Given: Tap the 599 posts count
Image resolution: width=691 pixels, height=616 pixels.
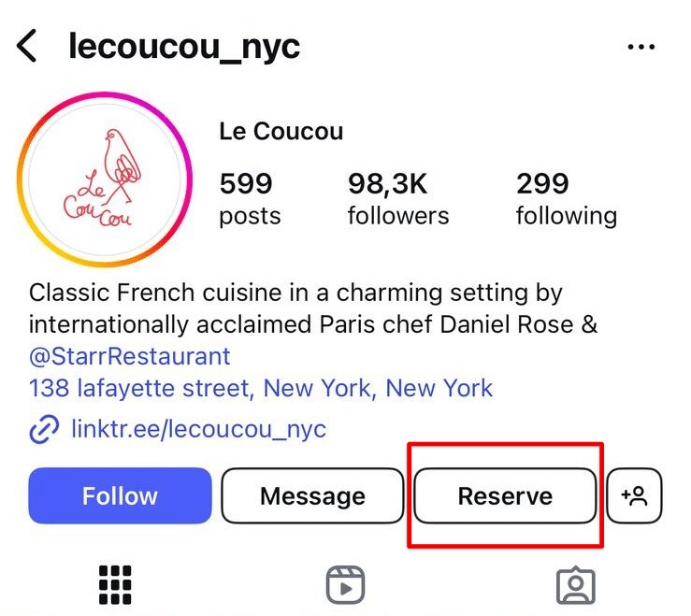Looking at the screenshot, I should 250,199.
